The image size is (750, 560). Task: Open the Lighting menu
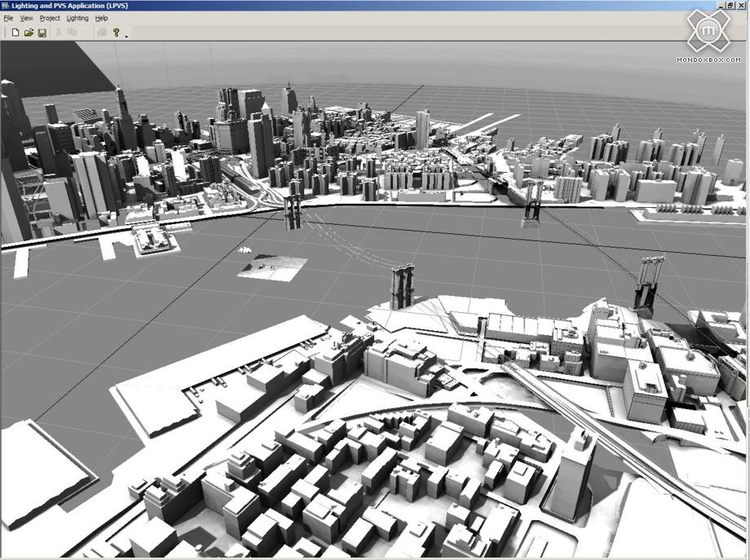point(77,18)
